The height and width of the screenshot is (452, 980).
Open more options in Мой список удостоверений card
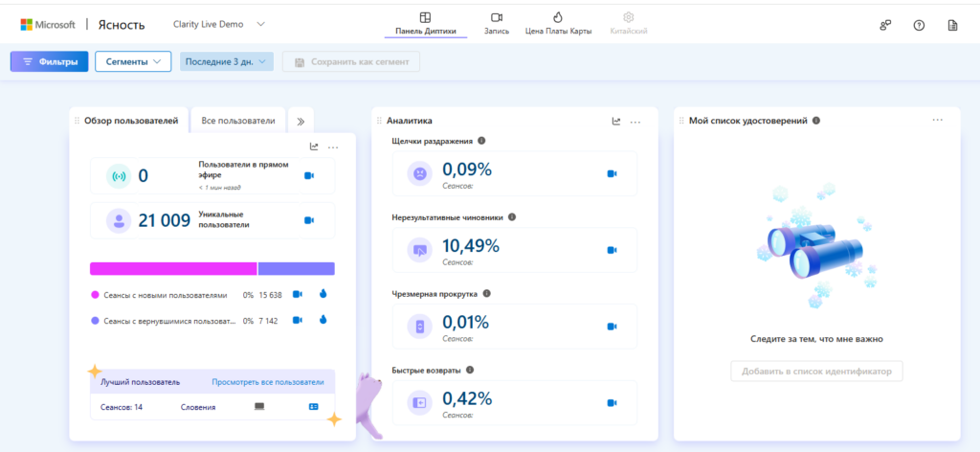coord(938,120)
